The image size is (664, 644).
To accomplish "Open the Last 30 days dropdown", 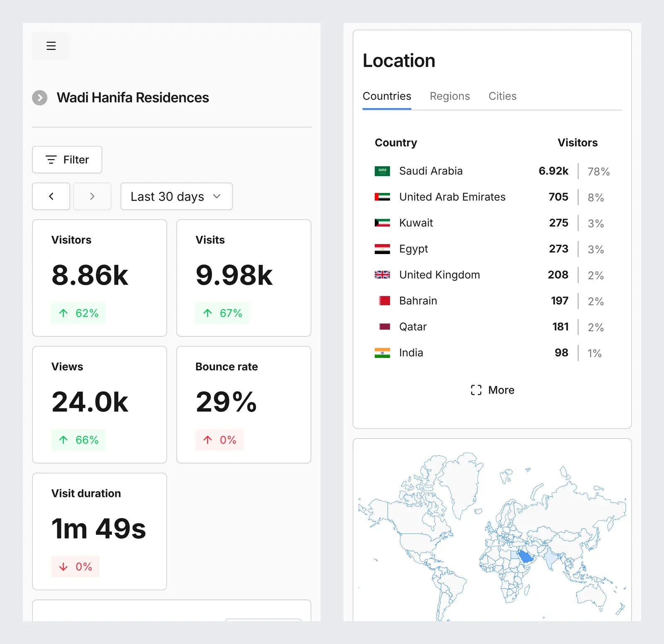I will (x=176, y=196).
